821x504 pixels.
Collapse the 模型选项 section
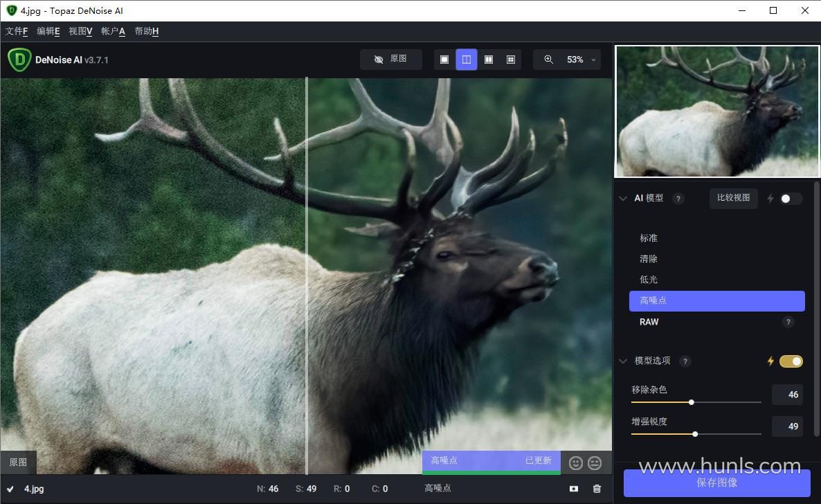coord(623,361)
